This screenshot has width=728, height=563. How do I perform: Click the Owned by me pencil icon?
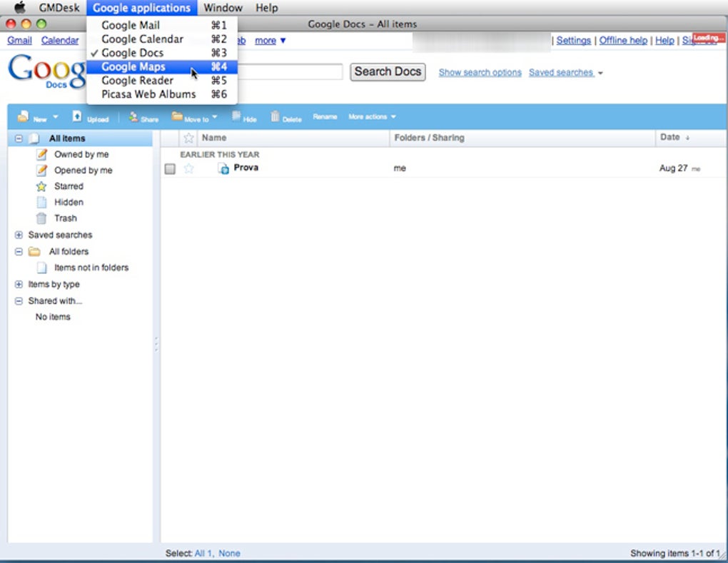[42, 154]
